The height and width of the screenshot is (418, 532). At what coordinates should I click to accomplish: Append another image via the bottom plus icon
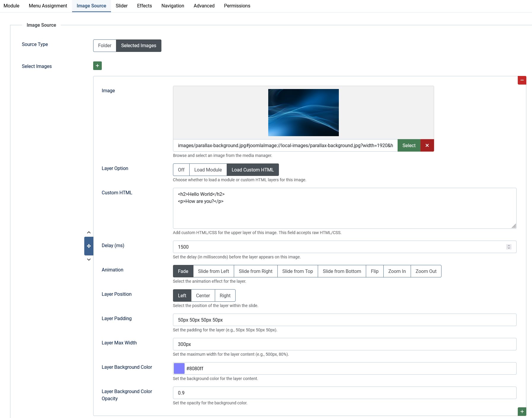pos(522,412)
